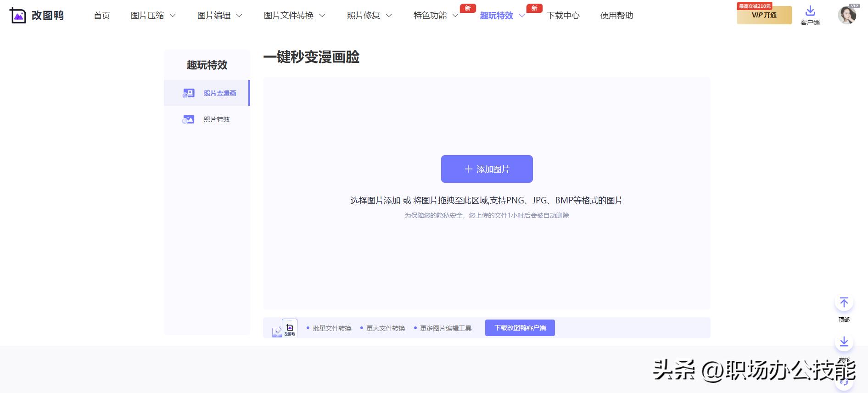Go to the 首页 home page
The width and height of the screenshot is (868, 393).
pyautogui.click(x=102, y=16)
